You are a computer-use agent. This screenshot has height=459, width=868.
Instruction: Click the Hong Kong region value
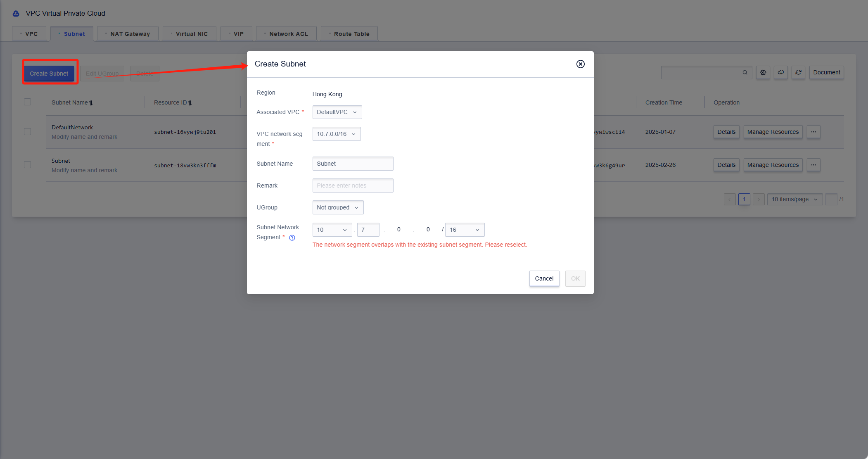pyautogui.click(x=327, y=95)
